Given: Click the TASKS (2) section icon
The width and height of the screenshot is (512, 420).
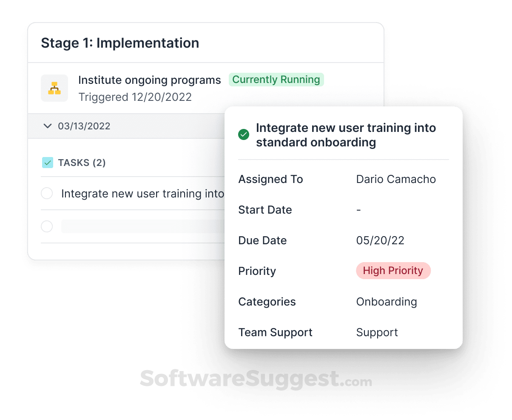Looking at the screenshot, I should [48, 162].
